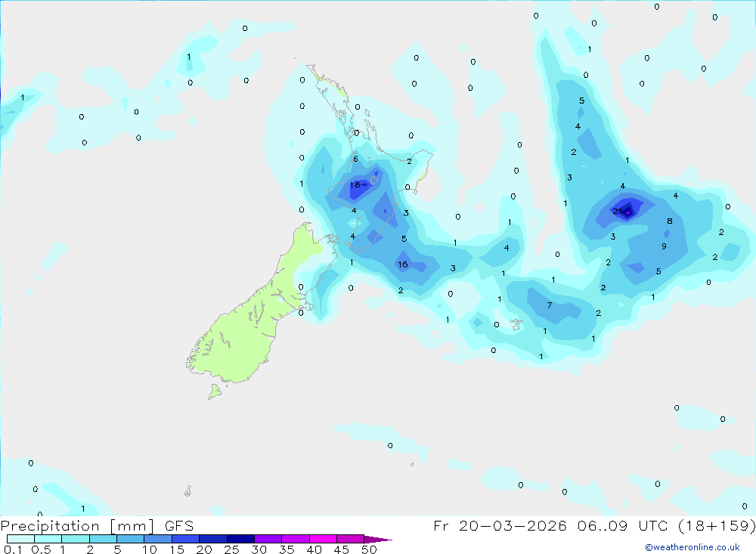The image size is (756, 554).
Task: Click the legend label '10'
Action: tap(149, 549)
